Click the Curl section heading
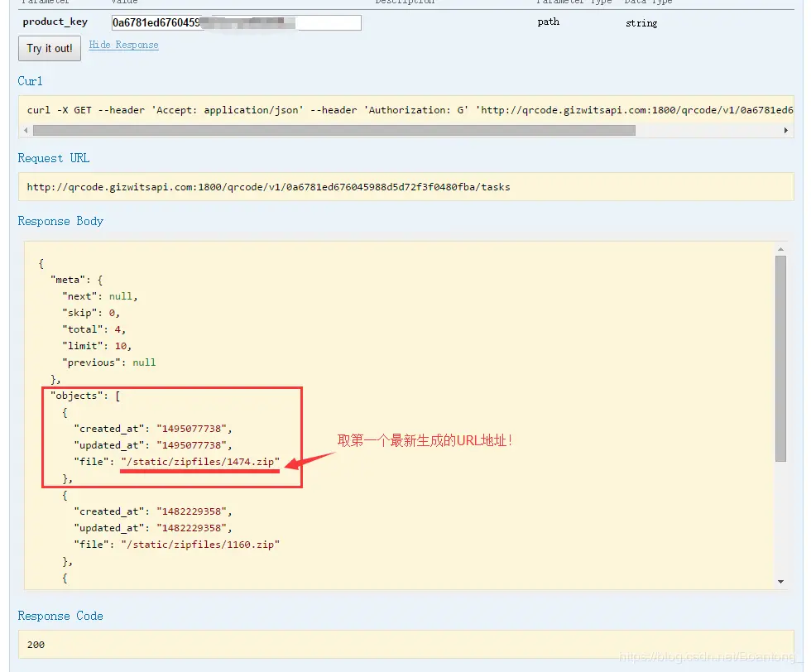Image resolution: width=811 pixels, height=672 pixels. point(30,81)
